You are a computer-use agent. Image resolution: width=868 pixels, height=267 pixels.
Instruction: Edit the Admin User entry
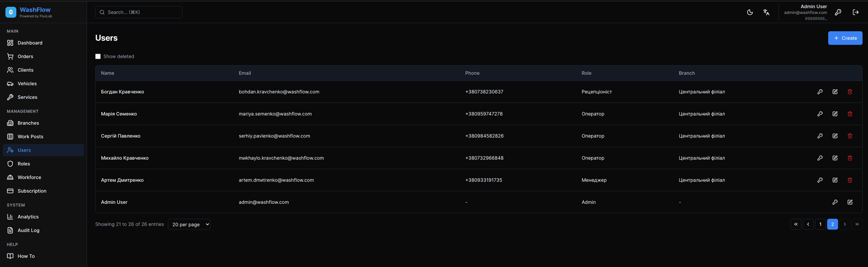850,202
